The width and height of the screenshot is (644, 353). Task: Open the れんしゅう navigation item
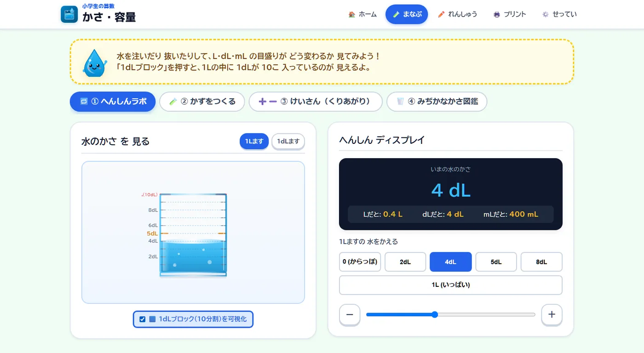click(458, 14)
